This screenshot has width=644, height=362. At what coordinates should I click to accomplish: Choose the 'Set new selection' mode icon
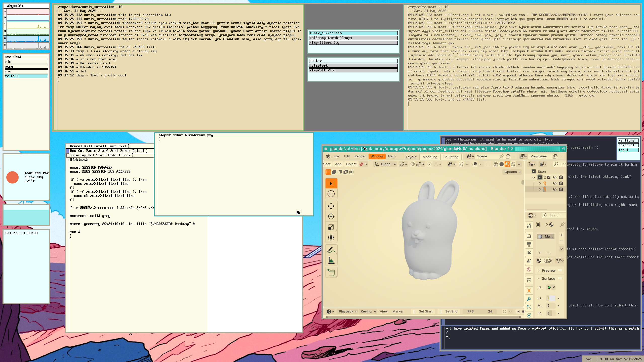[x=328, y=172]
